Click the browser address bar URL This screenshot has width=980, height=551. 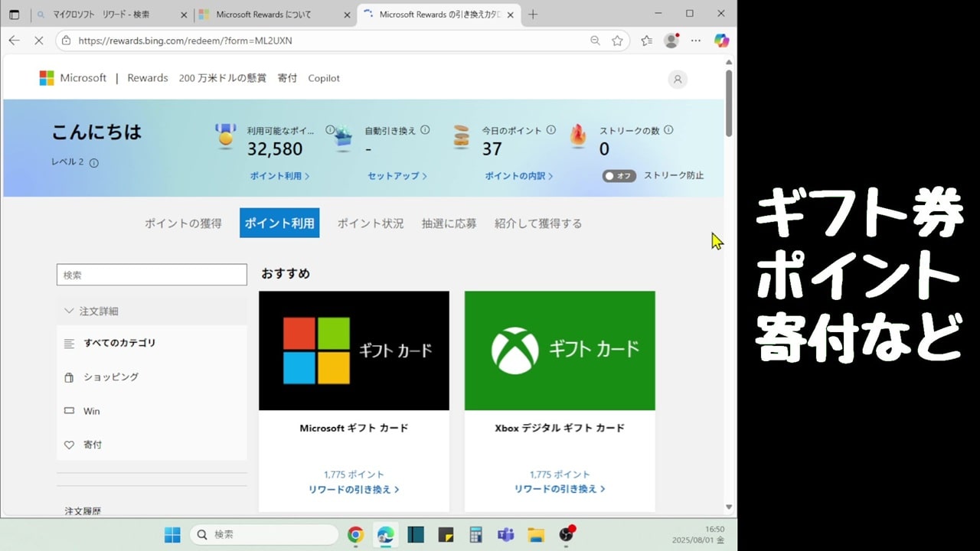[x=185, y=41]
